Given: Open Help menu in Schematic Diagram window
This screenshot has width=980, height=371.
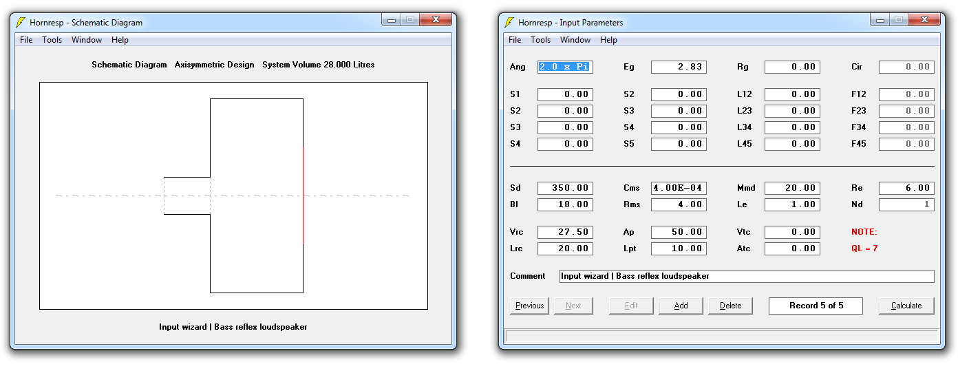Looking at the screenshot, I should (x=120, y=40).
